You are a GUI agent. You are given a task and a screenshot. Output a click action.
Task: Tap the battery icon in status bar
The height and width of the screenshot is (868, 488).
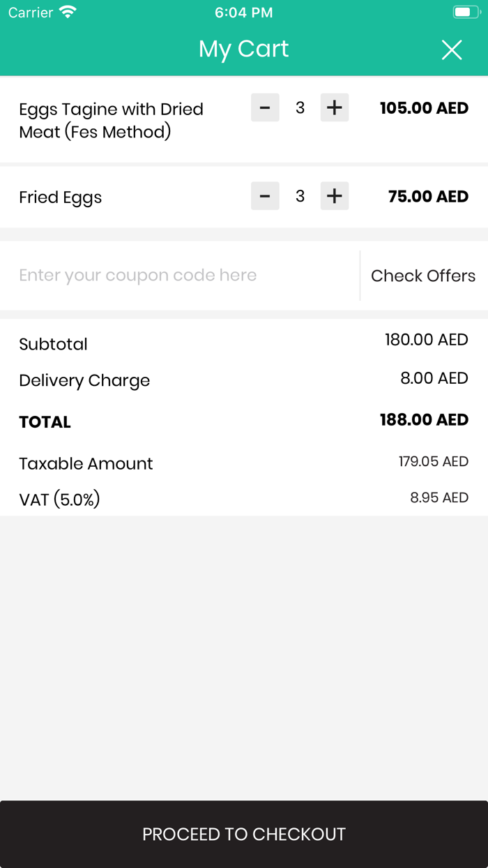[465, 13]
